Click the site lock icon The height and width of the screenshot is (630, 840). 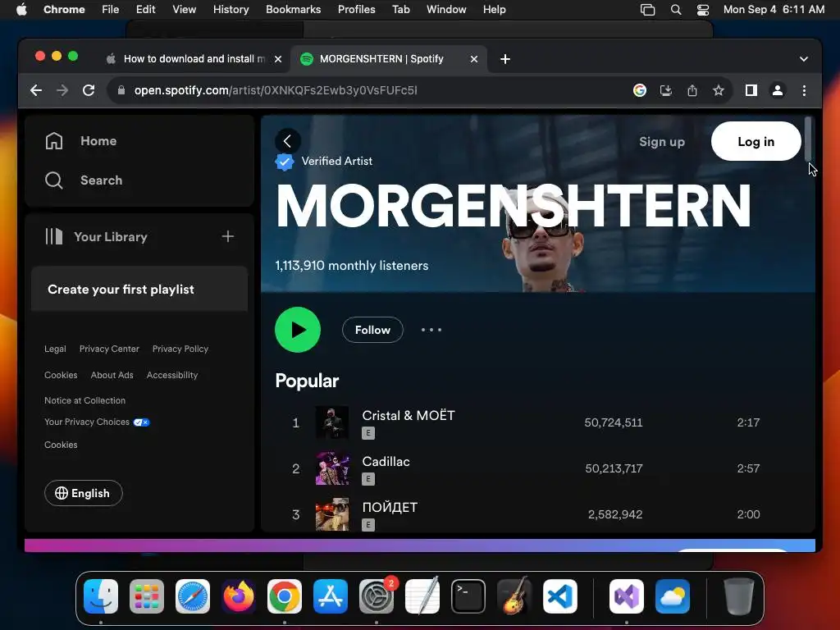click(x=121, y=90)
